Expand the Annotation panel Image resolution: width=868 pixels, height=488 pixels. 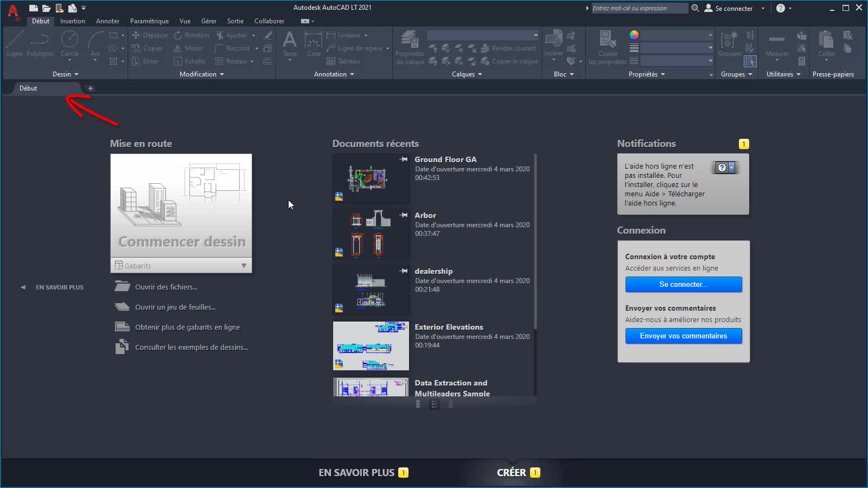click(334, 74)
